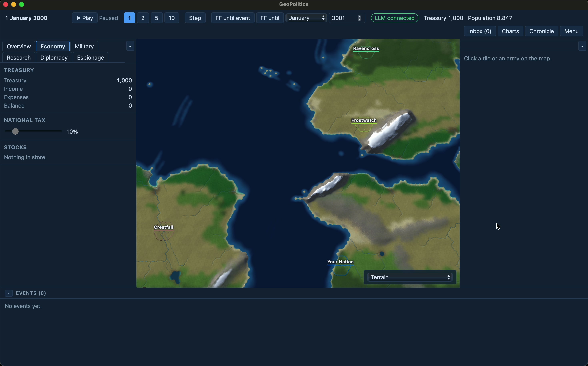Select the Frostwatch city on map
588x366 pixels.
(x=364, y=120)
